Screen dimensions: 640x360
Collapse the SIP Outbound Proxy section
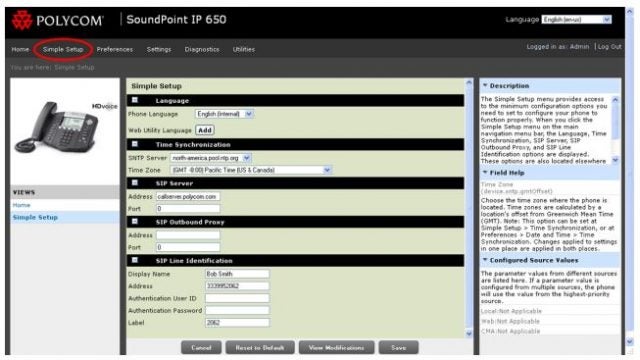pos(135,222)
